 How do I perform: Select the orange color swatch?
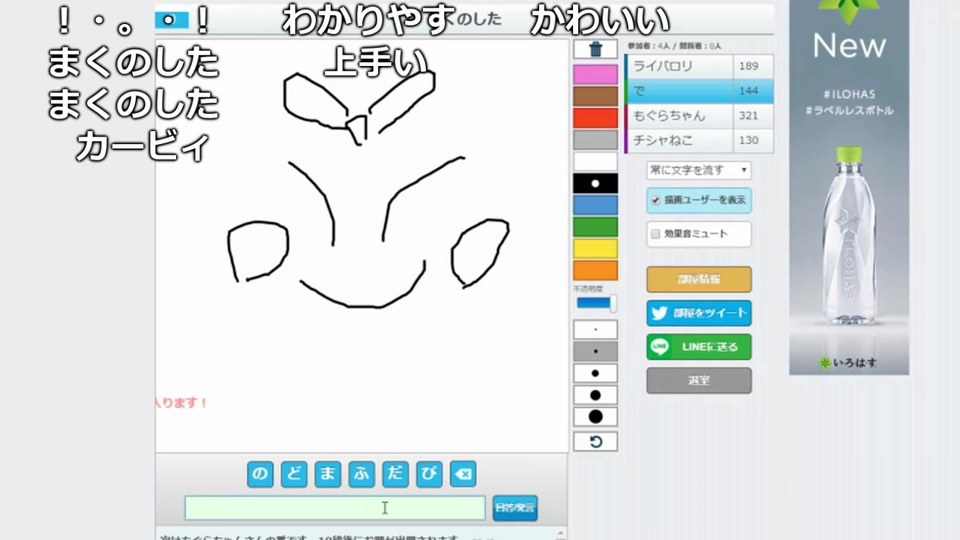[x=595, y=270]
